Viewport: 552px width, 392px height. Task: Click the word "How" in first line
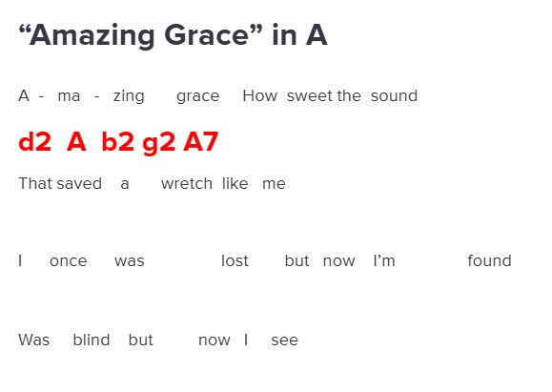tap(260, 95)
